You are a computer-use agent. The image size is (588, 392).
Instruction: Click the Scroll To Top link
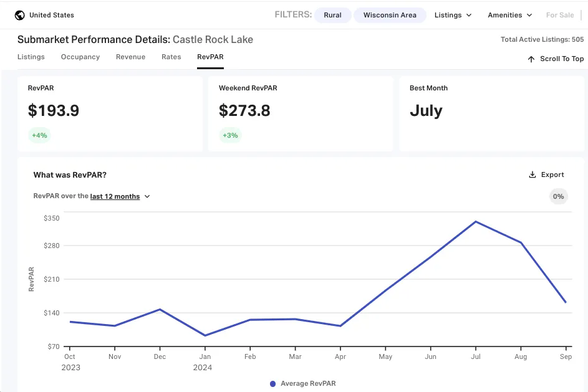pos(556,59)
